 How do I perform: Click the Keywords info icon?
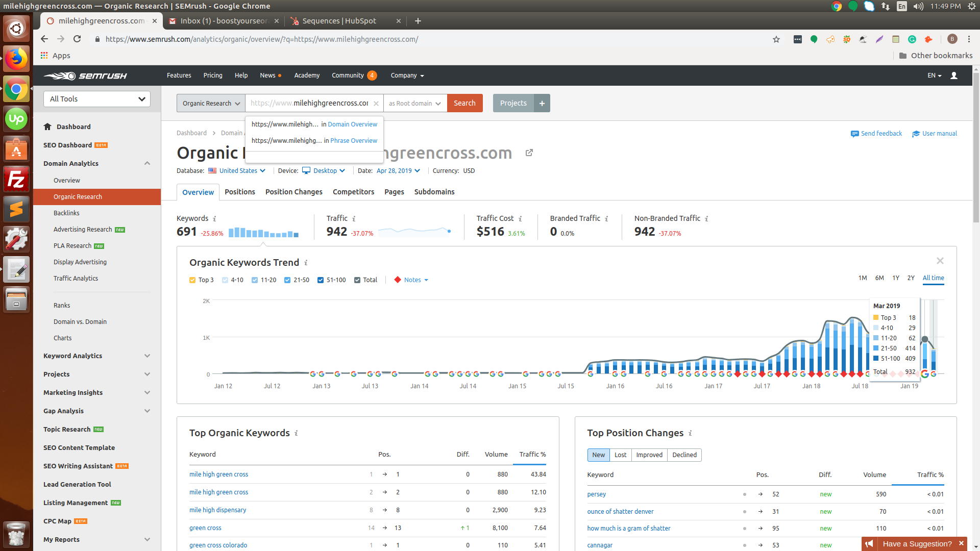pos(214,219)
